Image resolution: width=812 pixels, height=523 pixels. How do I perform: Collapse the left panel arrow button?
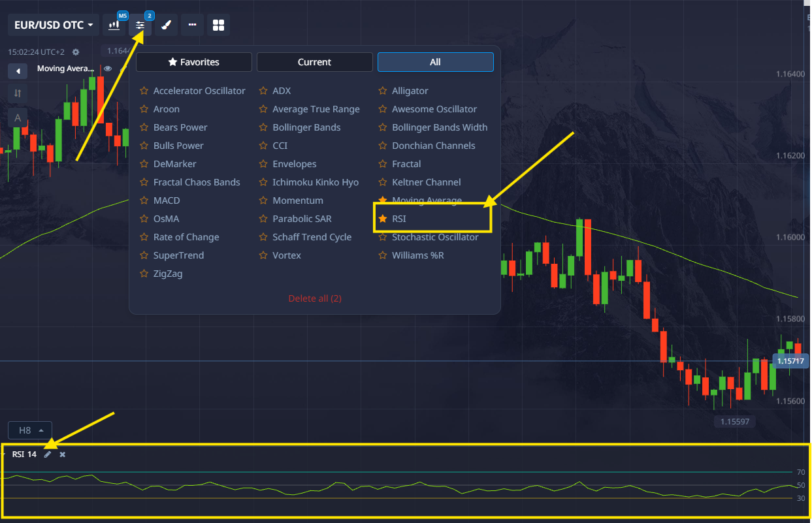18,71
